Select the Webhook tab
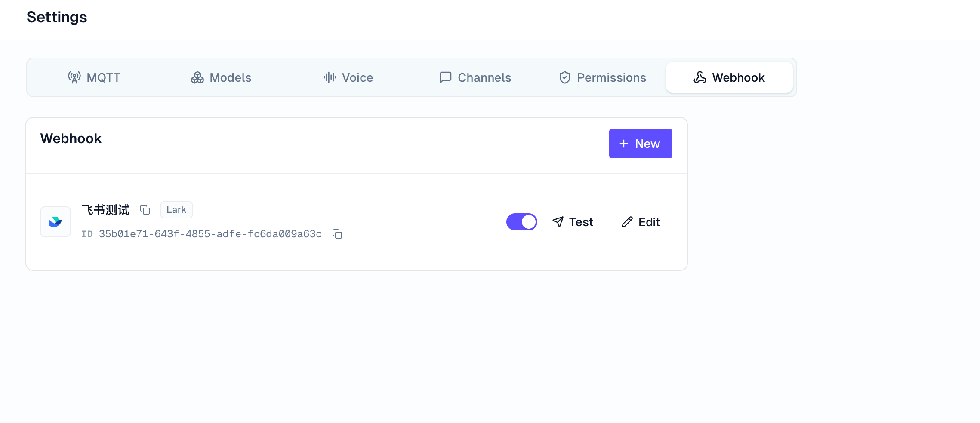980x423 pixels. coord(729,77)
